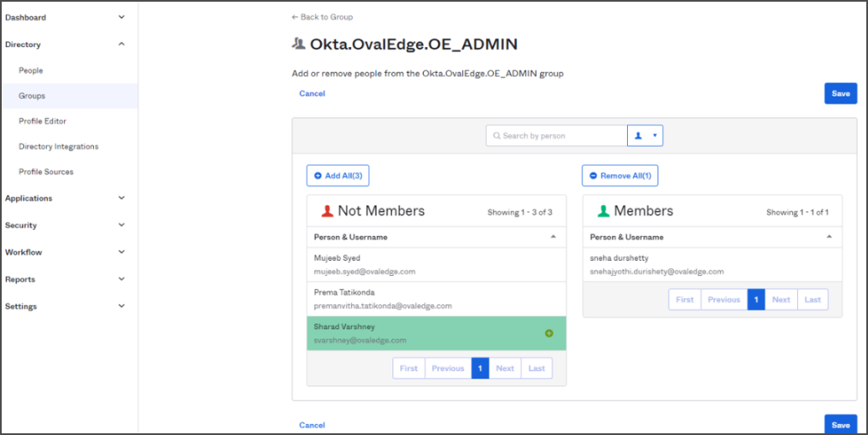Image resolution: width=868 pixels, height=435 pixels.
Task: Click First page in Not Members pagination
Action: 409,368
